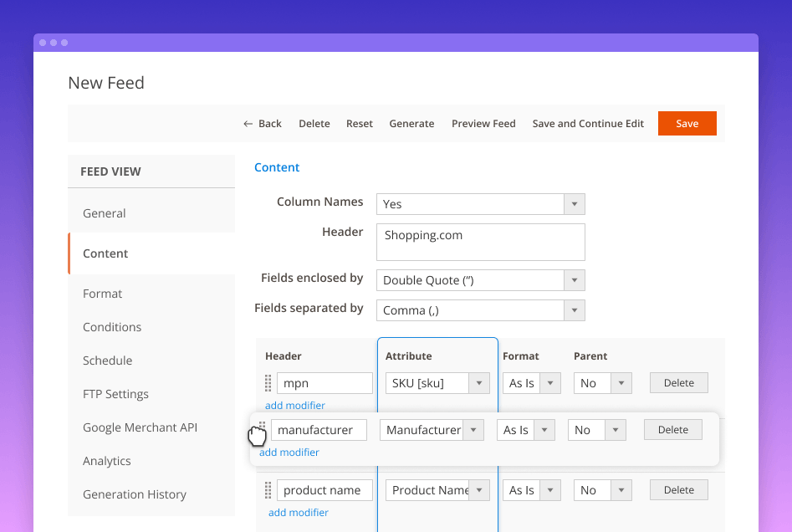The height and width of the screenshot is (532, 792).
Task: Delete the product name row
Action: point(678,489)
